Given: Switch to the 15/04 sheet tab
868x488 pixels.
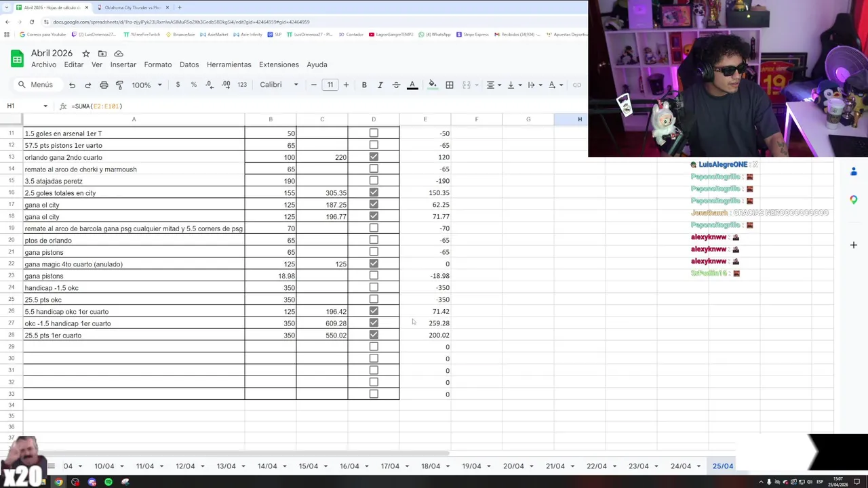Looking at the screenshot, I should [309, 466].
